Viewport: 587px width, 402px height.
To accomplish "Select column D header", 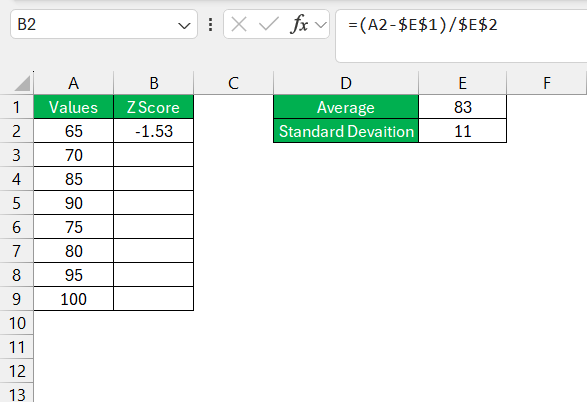I will coord(346,83).
